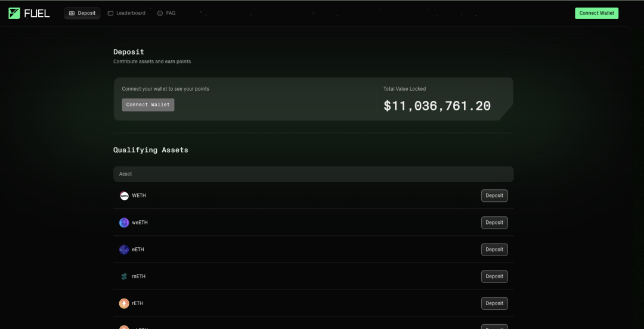Click the WETH token icon
The width and height of the screenshot is (644, 329).
click(124, 196)
